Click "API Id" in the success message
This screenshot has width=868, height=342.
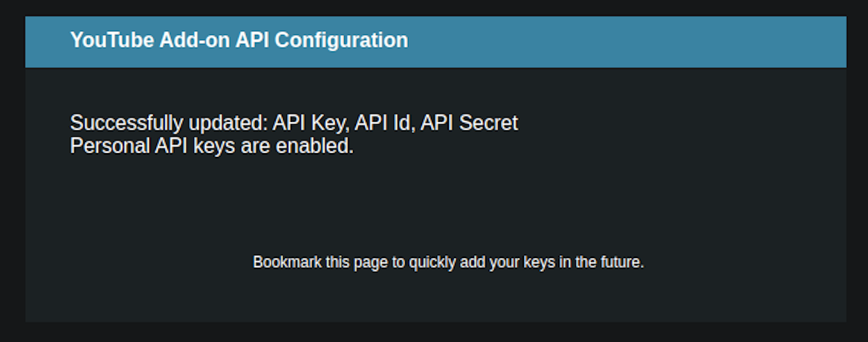click(384, 123)
